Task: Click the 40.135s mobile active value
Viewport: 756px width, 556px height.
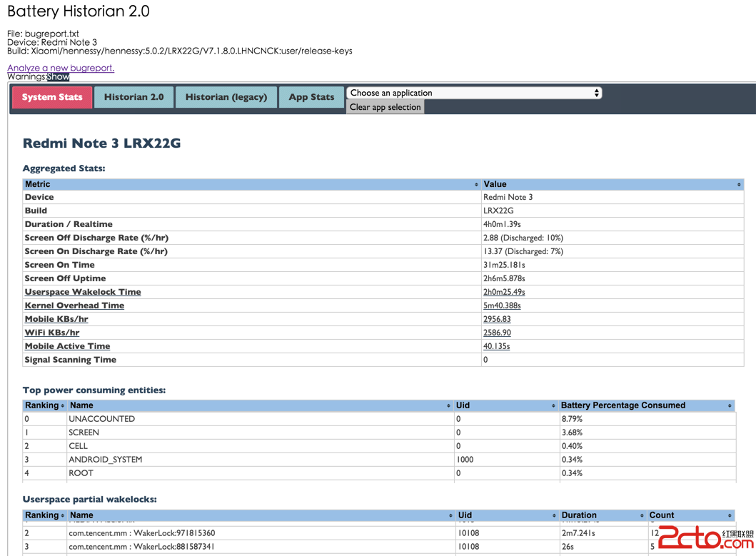Action: 496,345
